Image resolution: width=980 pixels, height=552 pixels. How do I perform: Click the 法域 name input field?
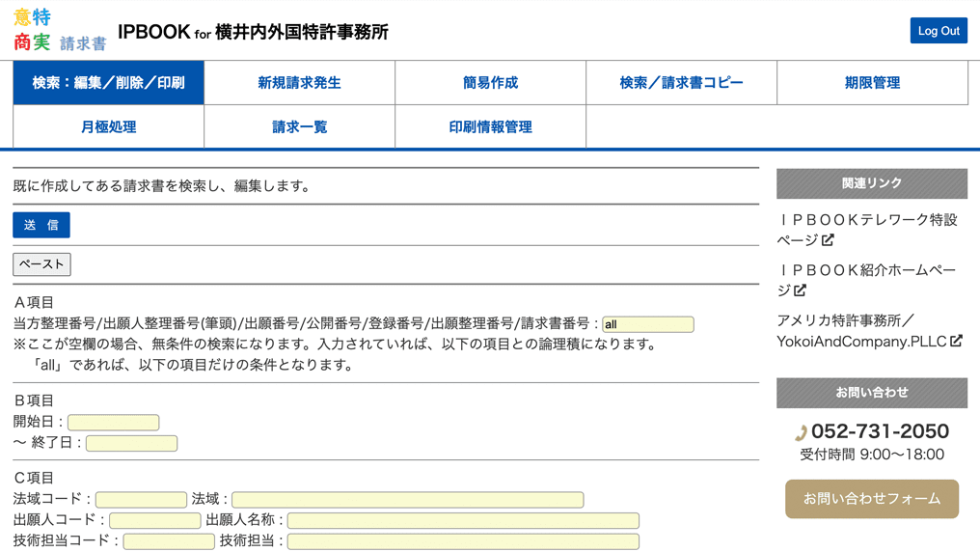pyautogui.click(x=407, y=500)
